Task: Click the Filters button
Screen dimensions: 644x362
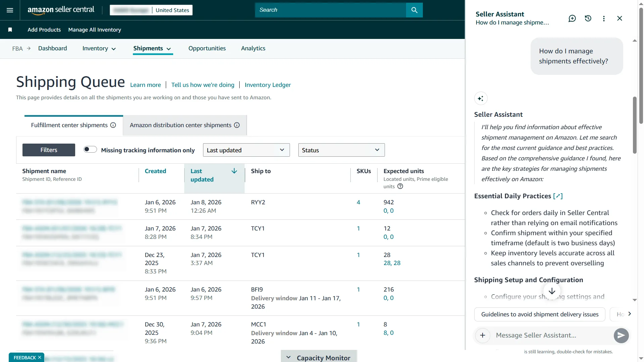Action: click(x=49, y=150)
